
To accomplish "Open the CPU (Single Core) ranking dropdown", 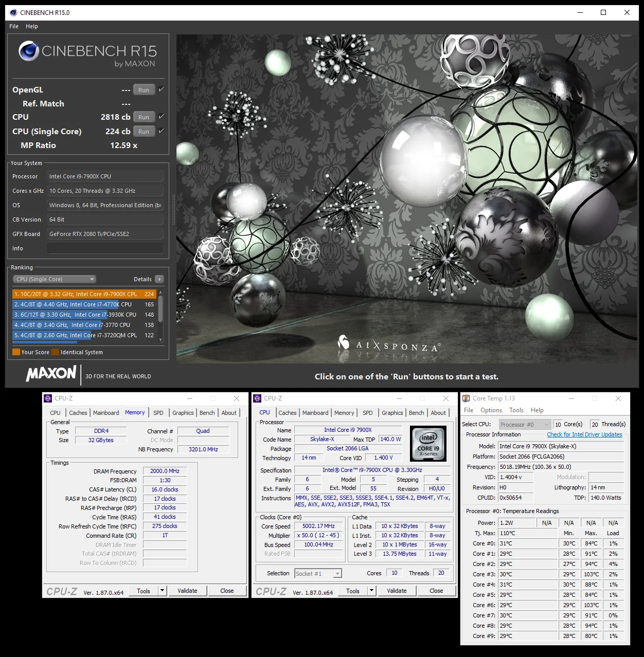I will (x=55, y=279).
